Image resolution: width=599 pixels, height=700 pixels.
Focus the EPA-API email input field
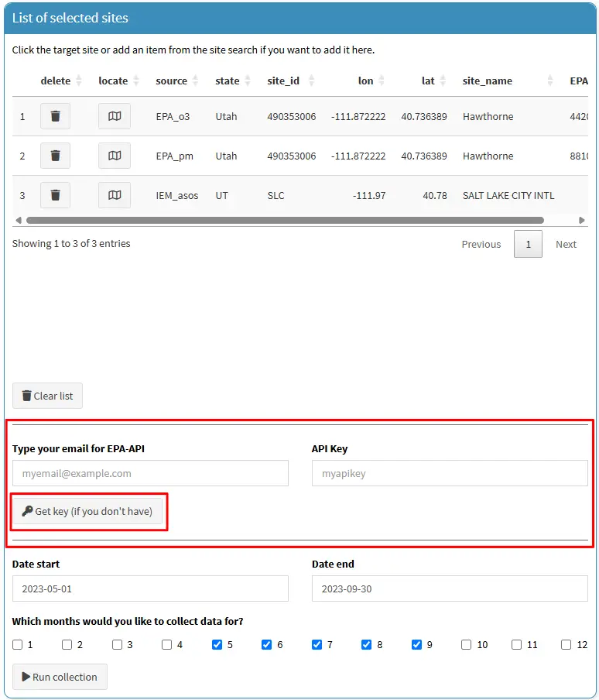click(x=150, y=473)
